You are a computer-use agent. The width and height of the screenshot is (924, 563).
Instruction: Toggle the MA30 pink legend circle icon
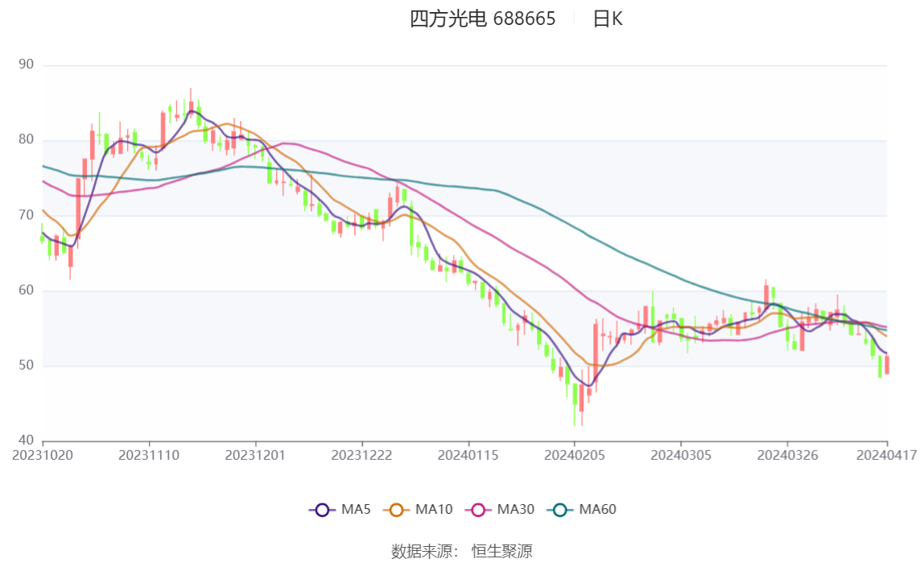pos(478,510)
